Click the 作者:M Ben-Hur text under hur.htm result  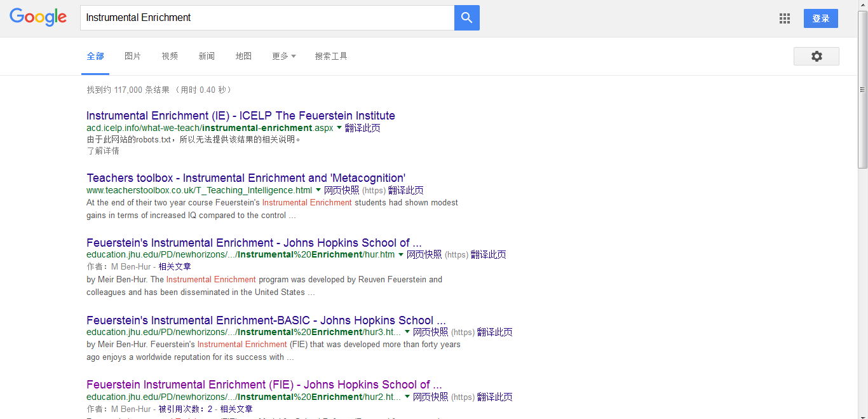click(119, 267)
